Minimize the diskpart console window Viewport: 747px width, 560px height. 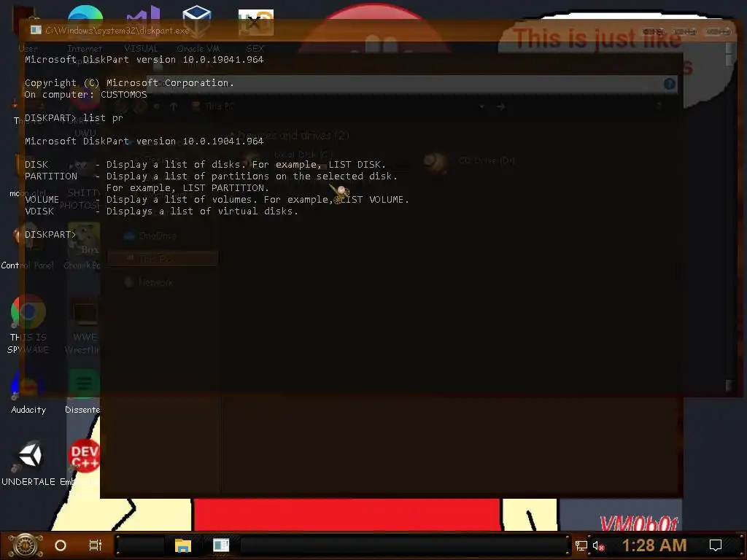[654, 31]
